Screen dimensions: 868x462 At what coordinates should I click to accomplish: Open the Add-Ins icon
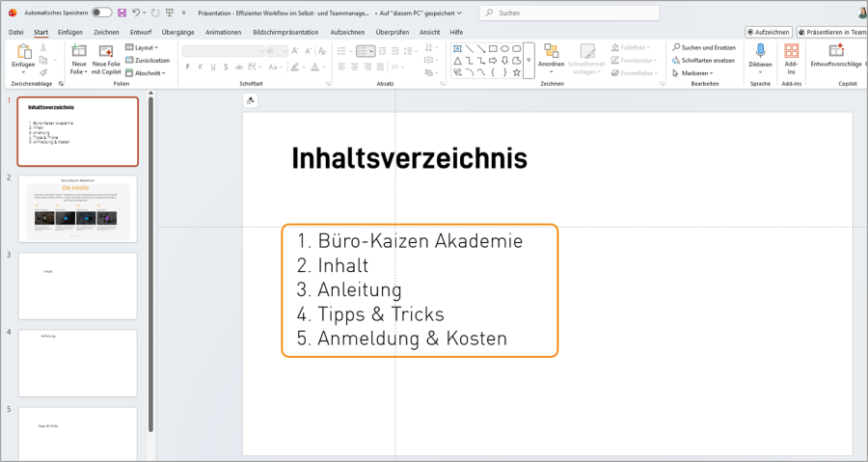791,51
